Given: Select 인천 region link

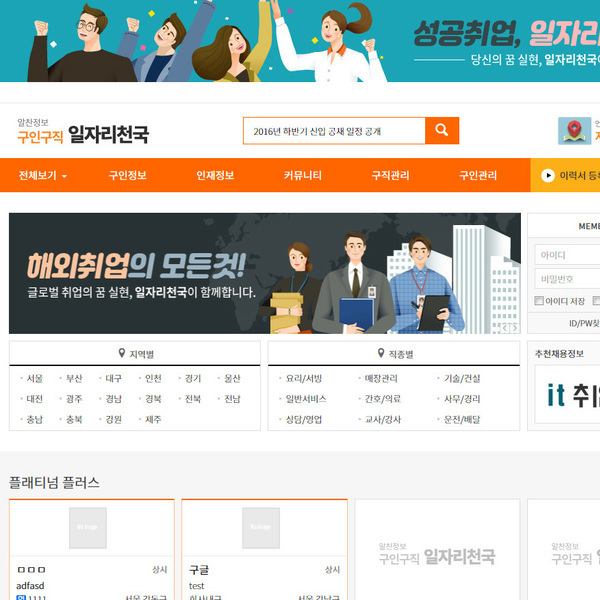Looking at the screenshot, I should pos(153,378).
